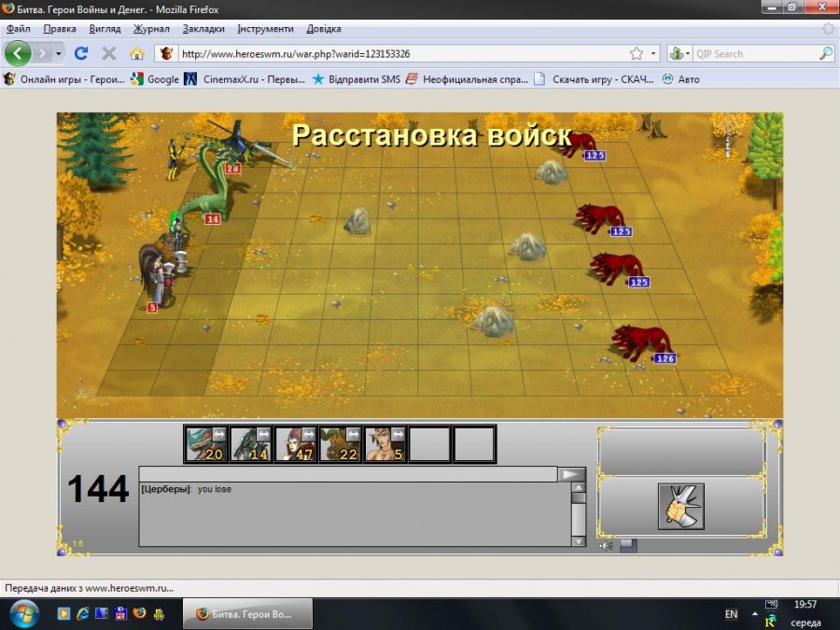Open the Вигляд menu
This screenshot has width=840, height=630.
click(105, 29)
